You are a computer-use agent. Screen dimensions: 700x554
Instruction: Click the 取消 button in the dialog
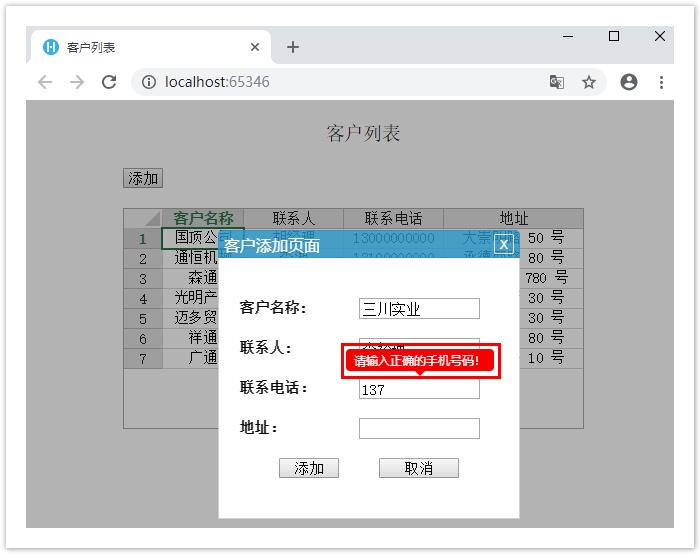pos(418,468)
